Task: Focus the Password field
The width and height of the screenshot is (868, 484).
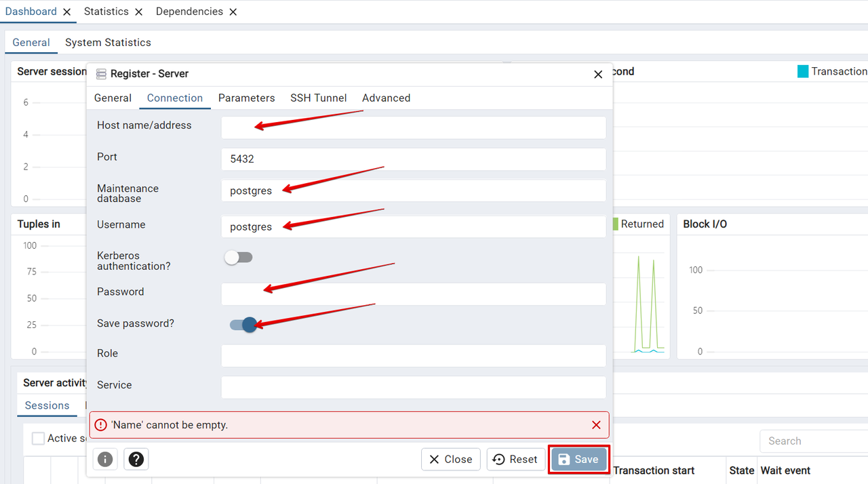Action: pyautogui.click(x=414, y=294)
